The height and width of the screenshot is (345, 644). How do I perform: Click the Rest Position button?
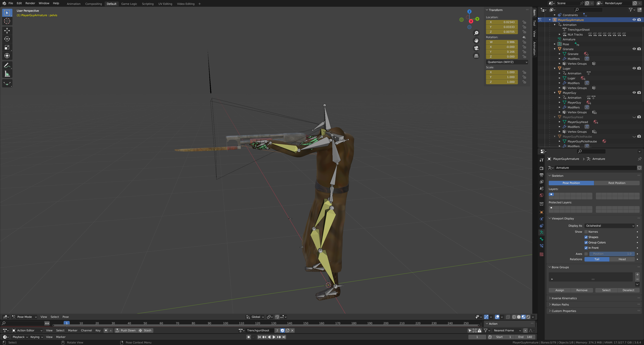(x=617, y=183)
